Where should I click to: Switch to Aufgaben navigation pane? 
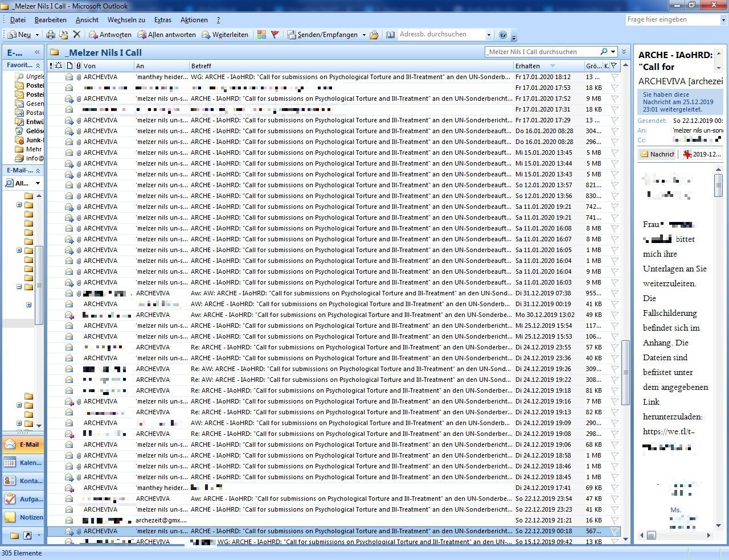23,499
